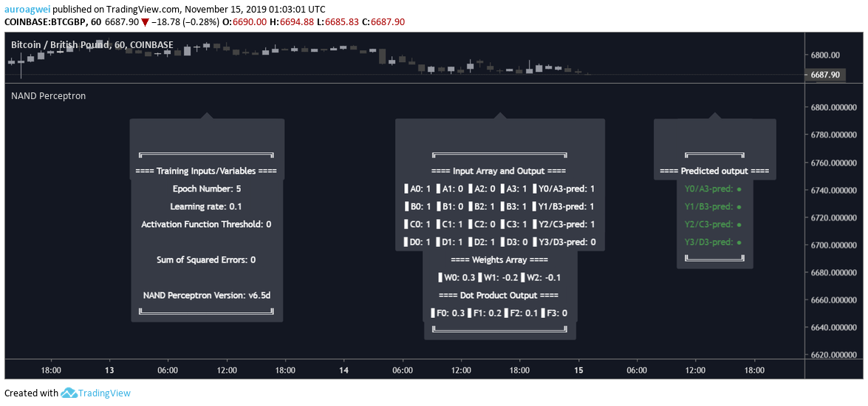Click the Activation Function Threshold: 0 line
Image resolution: width=868 pixels, height=406 pixels.
pyautogui.click(x=207, y=224)
